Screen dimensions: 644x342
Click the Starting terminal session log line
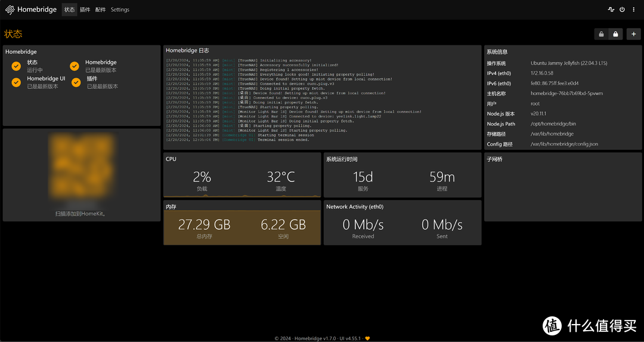tap(240, 135)
